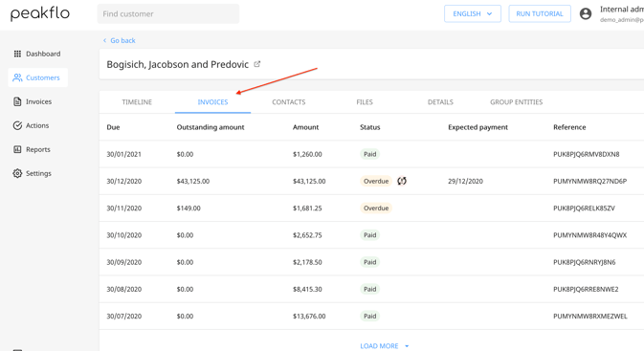Click expected payment date 29/12/2020
The image size is (644, 351).
465,181
